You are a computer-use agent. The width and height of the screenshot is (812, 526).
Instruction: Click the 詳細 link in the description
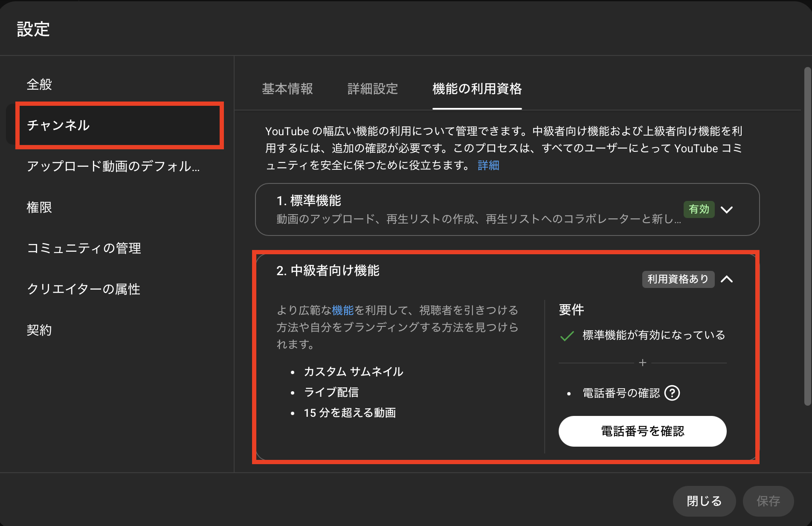coord(488,166)
